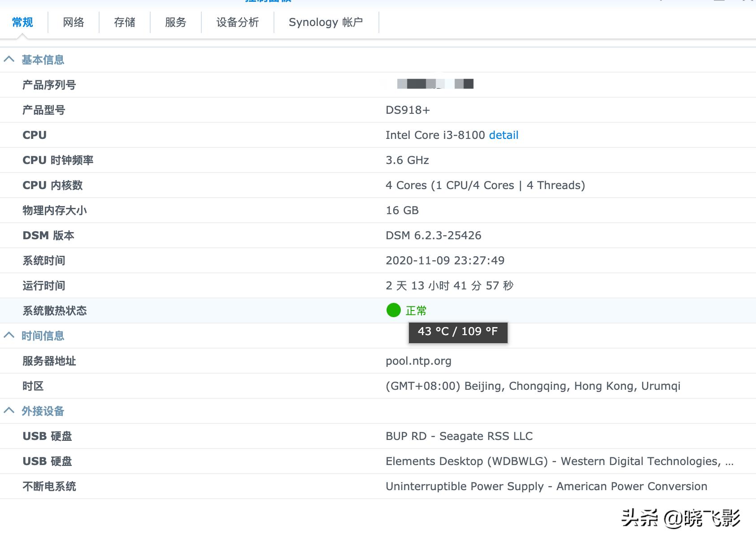756x543 pixels.
Task: Select the Elements Desktop USB disk row
Action: (x=559, y=461)
